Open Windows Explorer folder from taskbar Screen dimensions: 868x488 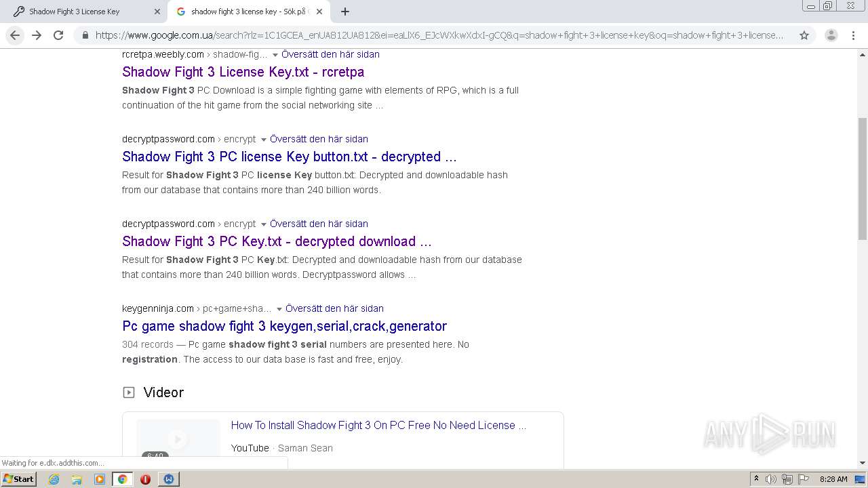pyautogui.click(x=77, y=479)
